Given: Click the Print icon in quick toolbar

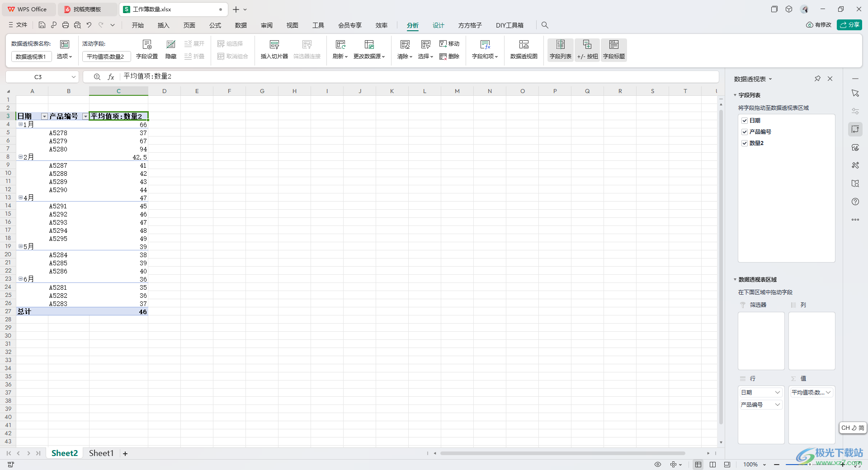Looking at the screenshot, I should click(66, 25).
